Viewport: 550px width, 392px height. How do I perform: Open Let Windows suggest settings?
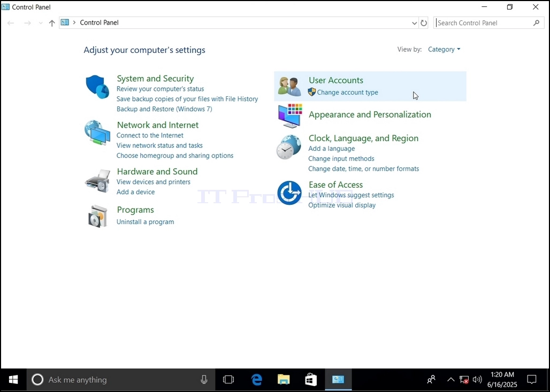pyautogui.click(x=351, y=195)
